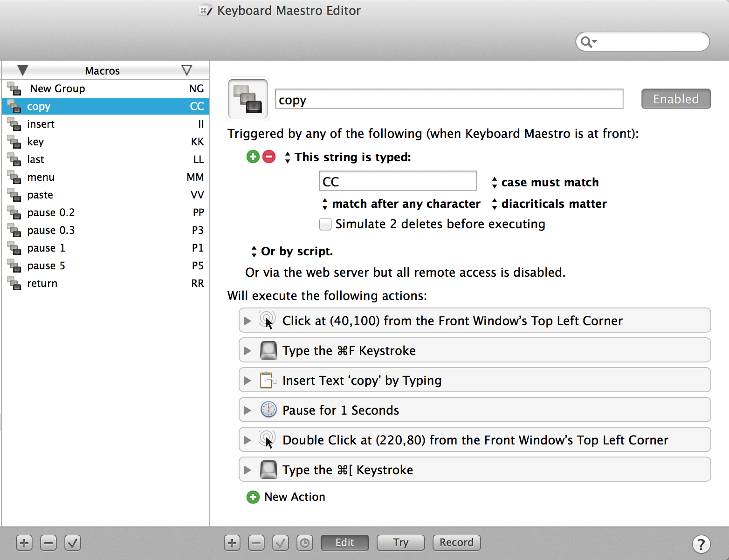Toggle the Edit mode button
Screen dimensions: 729x560
tap(345, 543)
